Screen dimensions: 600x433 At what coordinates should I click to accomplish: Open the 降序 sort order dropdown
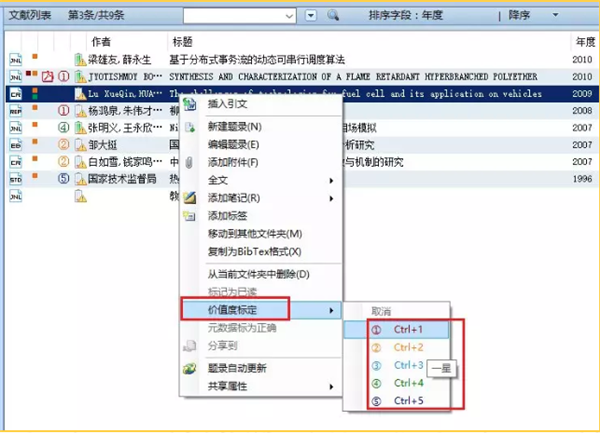click(555, 15)
